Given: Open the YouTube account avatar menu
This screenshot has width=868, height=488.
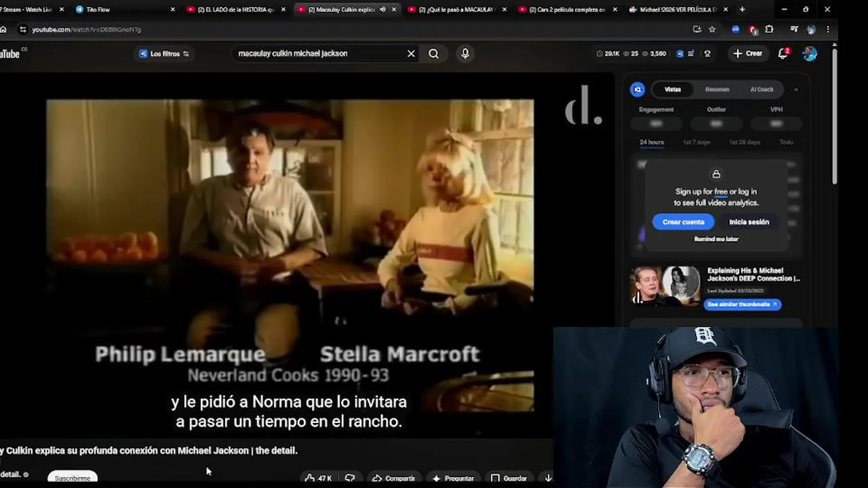Looking at the screenshot, I should pos(810,54).
